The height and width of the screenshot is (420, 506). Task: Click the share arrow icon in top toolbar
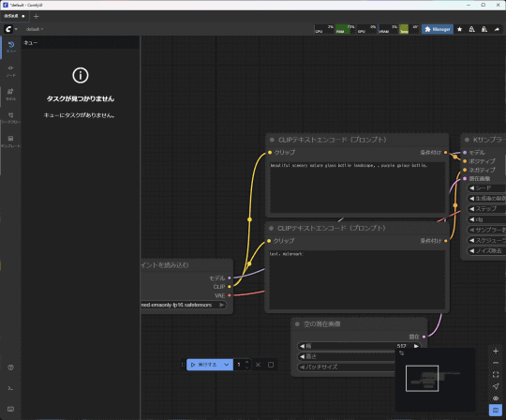497,29
